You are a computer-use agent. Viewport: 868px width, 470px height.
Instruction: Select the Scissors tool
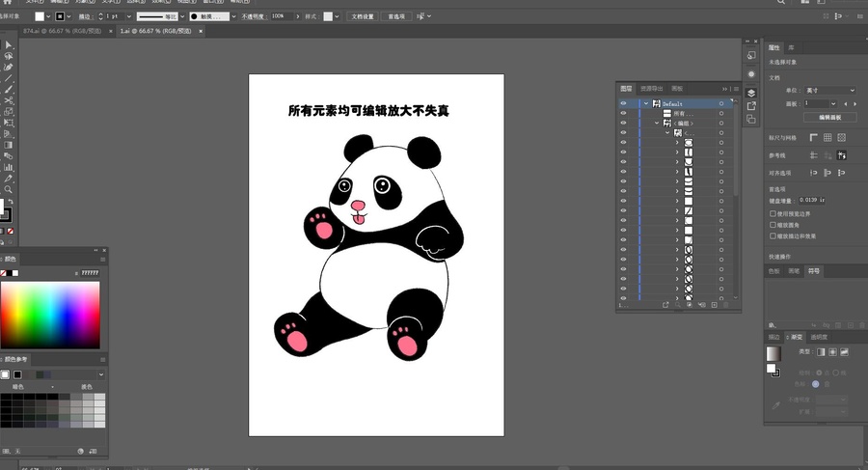click(x=9, y=100)
